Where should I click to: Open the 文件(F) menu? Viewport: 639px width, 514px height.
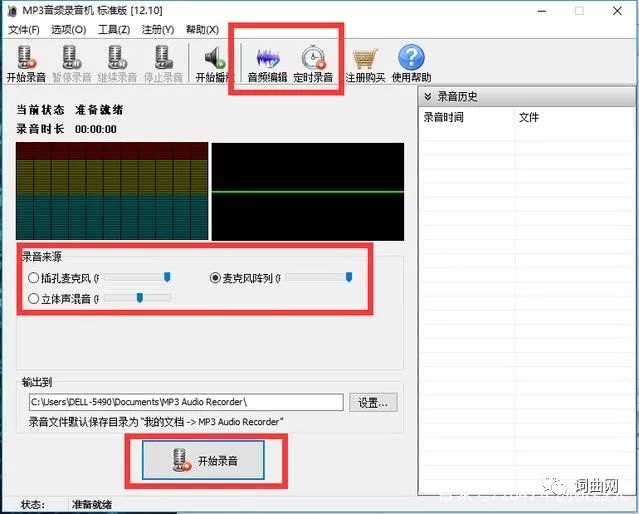click(x=24, y=30)
